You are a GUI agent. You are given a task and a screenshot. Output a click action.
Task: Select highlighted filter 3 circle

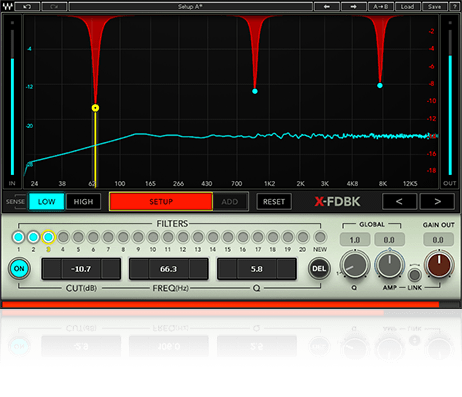coord(48,237)
